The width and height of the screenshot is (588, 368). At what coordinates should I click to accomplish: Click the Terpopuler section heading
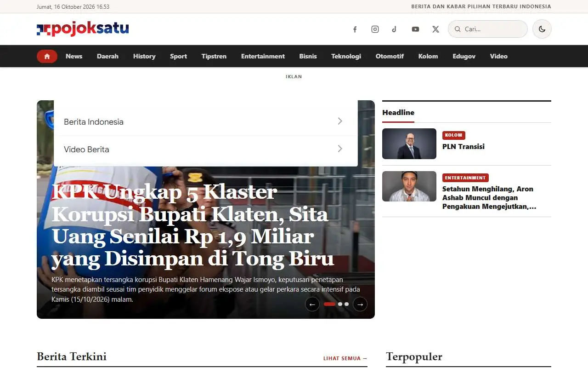(414, 357)
